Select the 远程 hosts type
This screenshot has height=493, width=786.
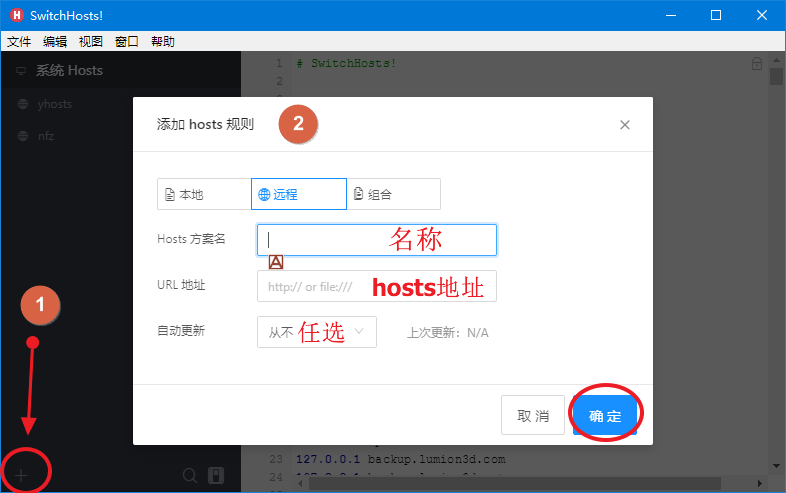299,194
